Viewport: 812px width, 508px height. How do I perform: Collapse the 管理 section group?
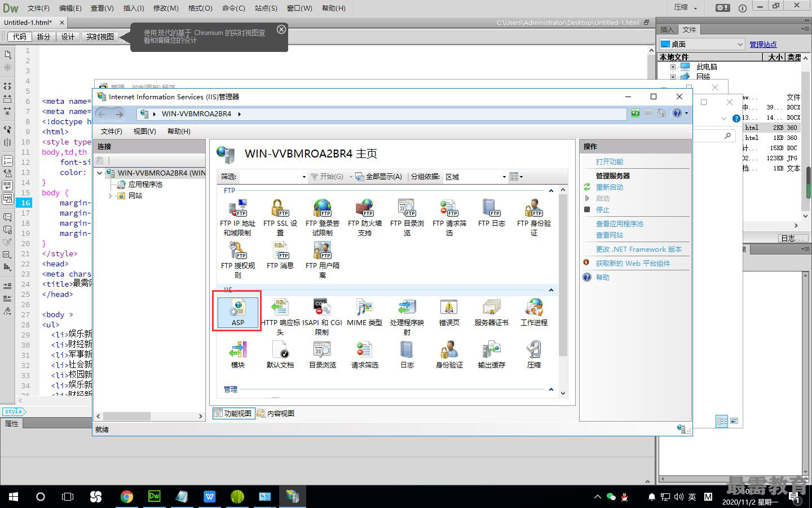point(551,389)
